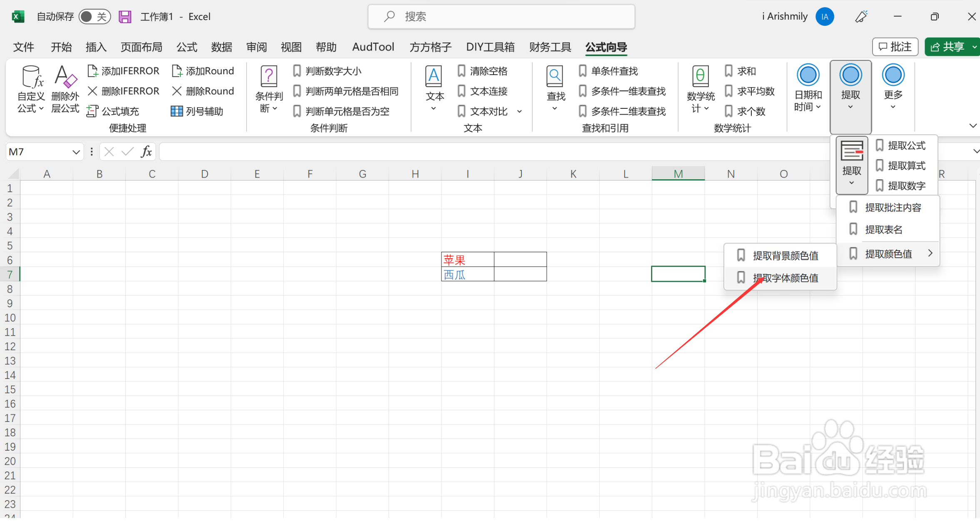Image resolution: width=980 pixels, height=524 pixels.
Task: Switch to the 开始 ribbon tab
Action: pos(61,47)
